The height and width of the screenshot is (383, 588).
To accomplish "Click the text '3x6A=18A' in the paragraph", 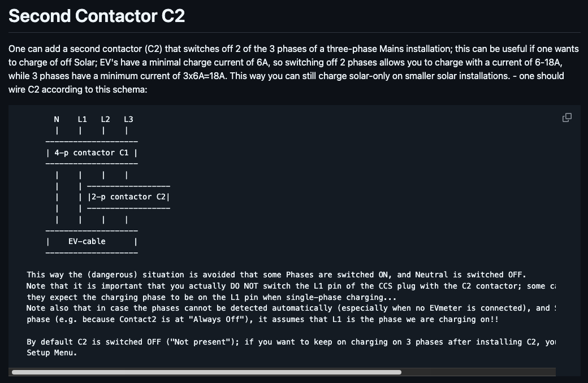I will pos(205,76).
